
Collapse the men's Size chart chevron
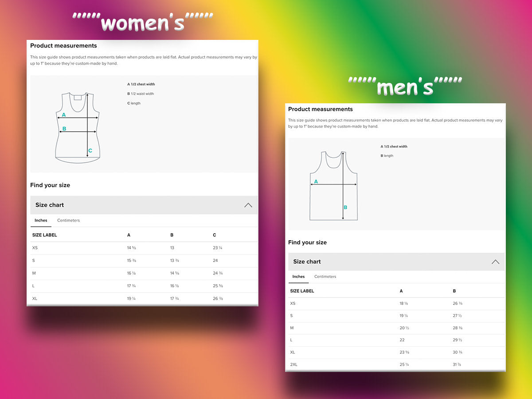click(x=495, y=262)
